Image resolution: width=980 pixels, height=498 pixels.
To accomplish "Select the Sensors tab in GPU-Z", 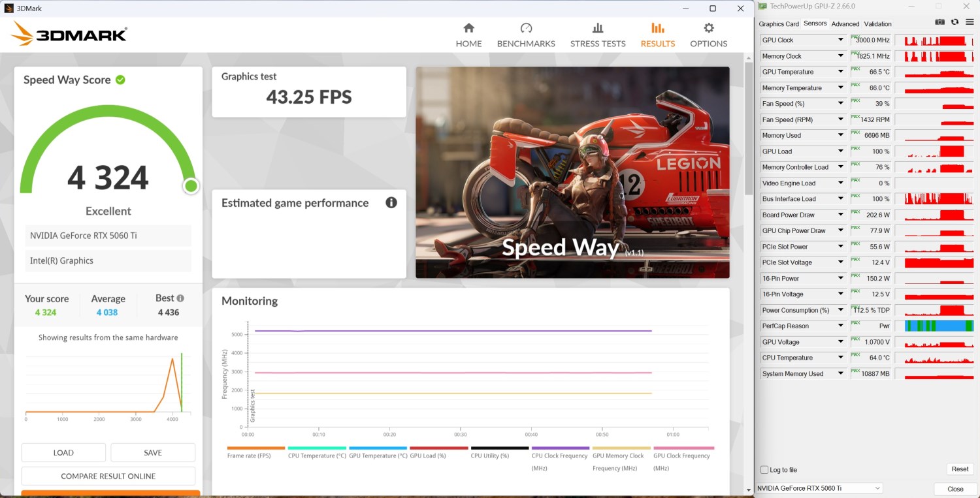I will 815,23.
